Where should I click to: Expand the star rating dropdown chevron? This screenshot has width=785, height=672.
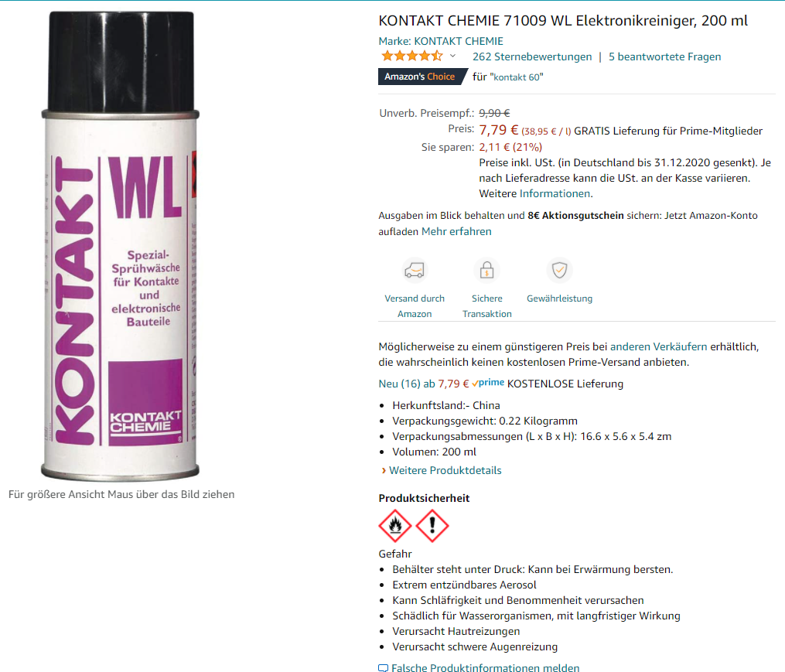[x=452, y=56]
